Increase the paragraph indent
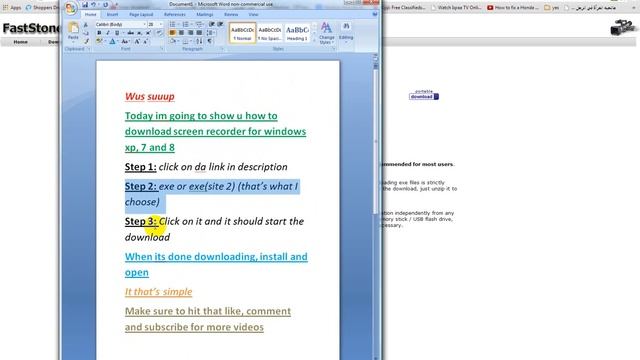640x360 pixels. tap(220, 24)
